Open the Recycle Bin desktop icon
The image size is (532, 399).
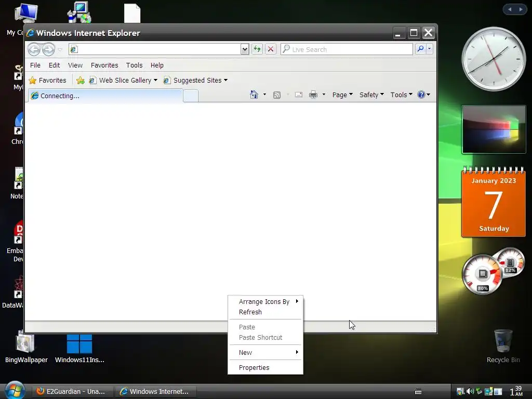(503, 346)
